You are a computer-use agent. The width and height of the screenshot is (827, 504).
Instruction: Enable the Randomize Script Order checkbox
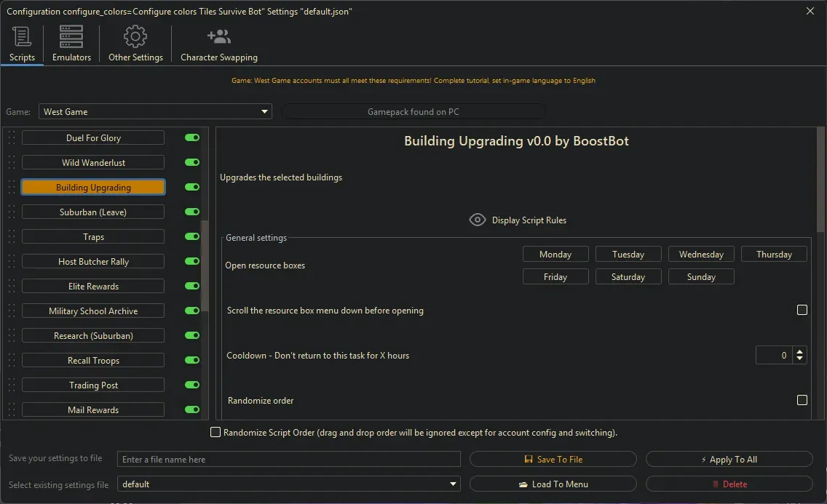215,433
